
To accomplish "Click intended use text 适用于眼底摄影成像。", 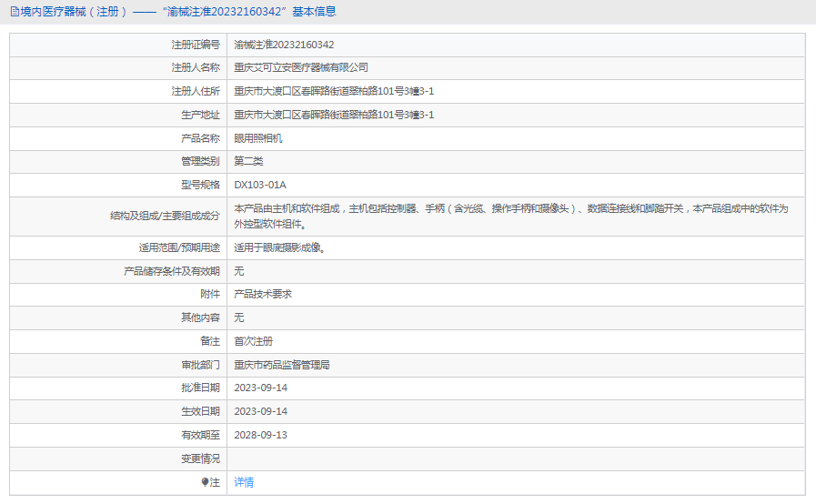I will (280, 247).
